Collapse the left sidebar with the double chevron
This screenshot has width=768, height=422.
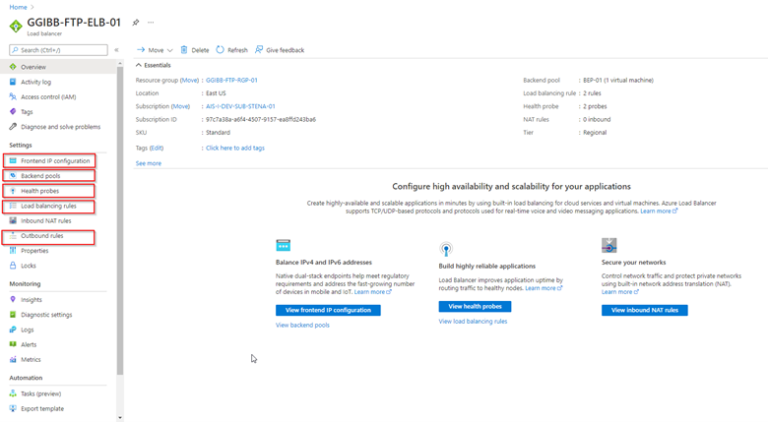point(116,49)
